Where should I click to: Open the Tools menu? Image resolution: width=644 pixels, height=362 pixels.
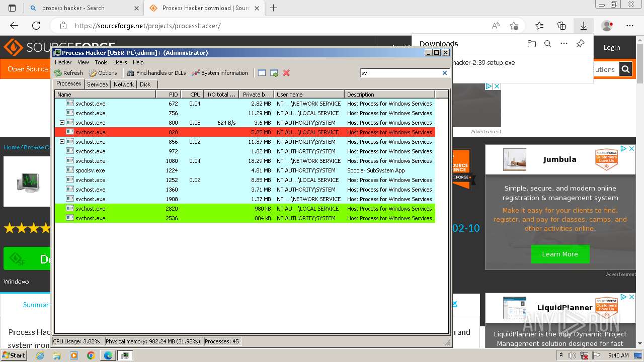click(x=101, y=62)
